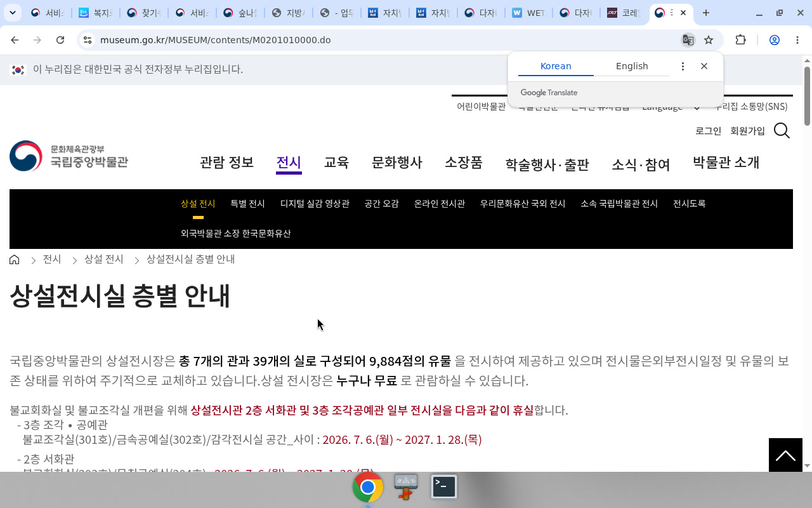Switch to the '지방' browser tab
This screenshot has width=812, height=508.
(x=287, y=13)
